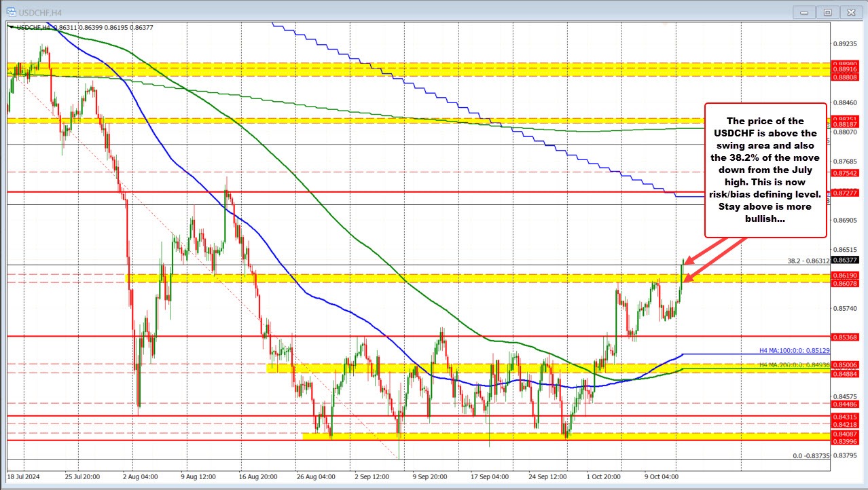Select the lower red arrow pointing at swing area

713,261
